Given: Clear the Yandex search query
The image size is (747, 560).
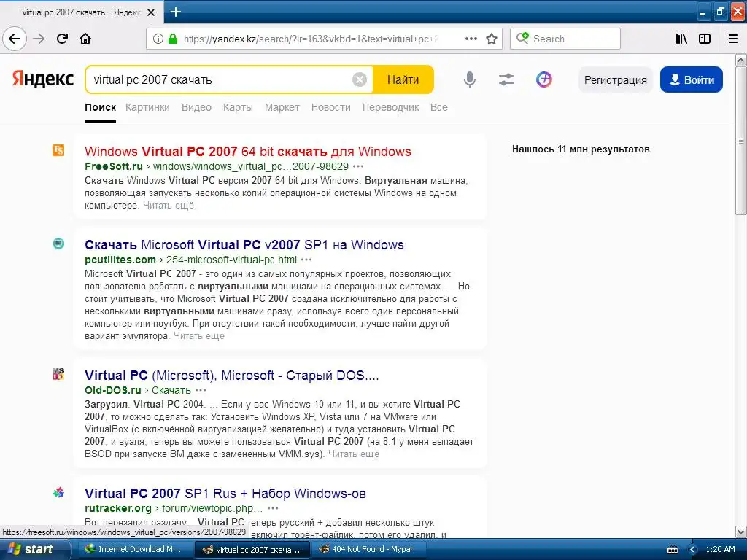Looking at the screenshot, I should 360,79.
